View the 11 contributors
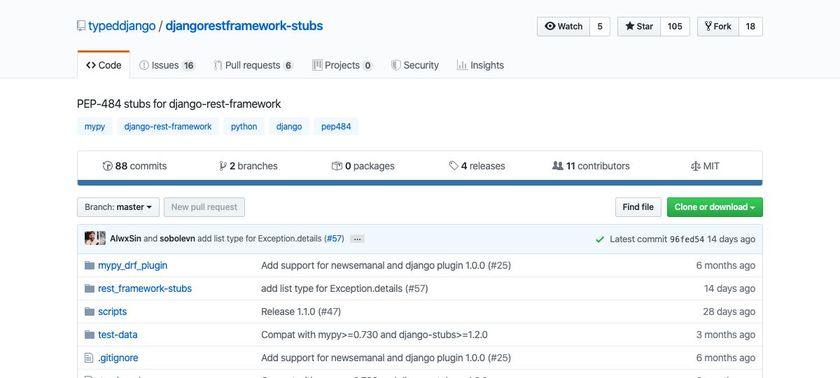This screenshot has width=840, height=378. point(598,166)
